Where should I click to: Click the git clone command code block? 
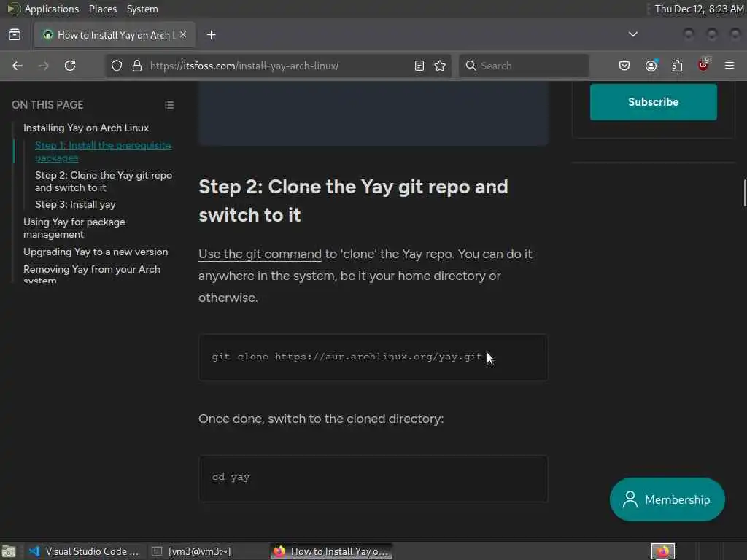click(x=373, y=357)
